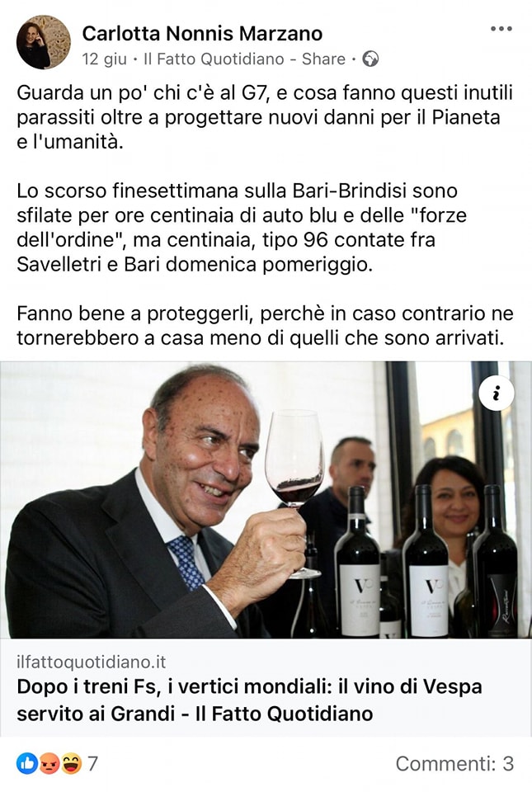Open Carlotta Nonnis Marzano's profile name
This screenshot has width=532, height=792.
point(202,34)
